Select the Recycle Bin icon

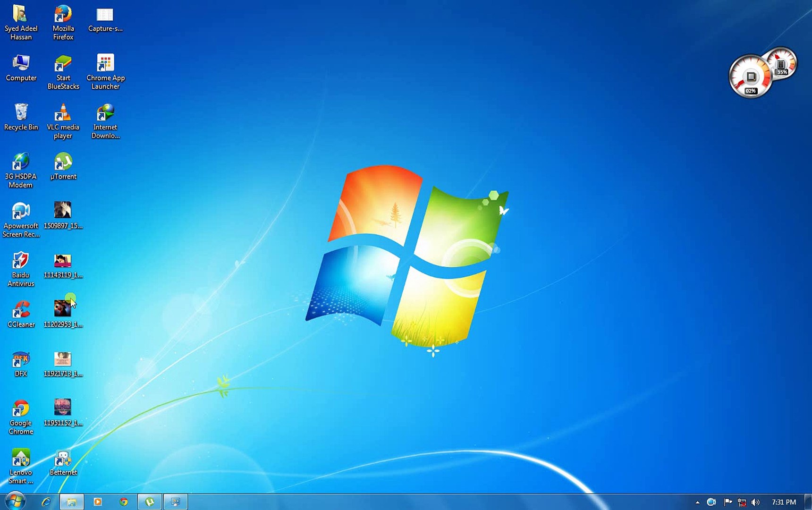pyautogui.click(x=21, y=118)
